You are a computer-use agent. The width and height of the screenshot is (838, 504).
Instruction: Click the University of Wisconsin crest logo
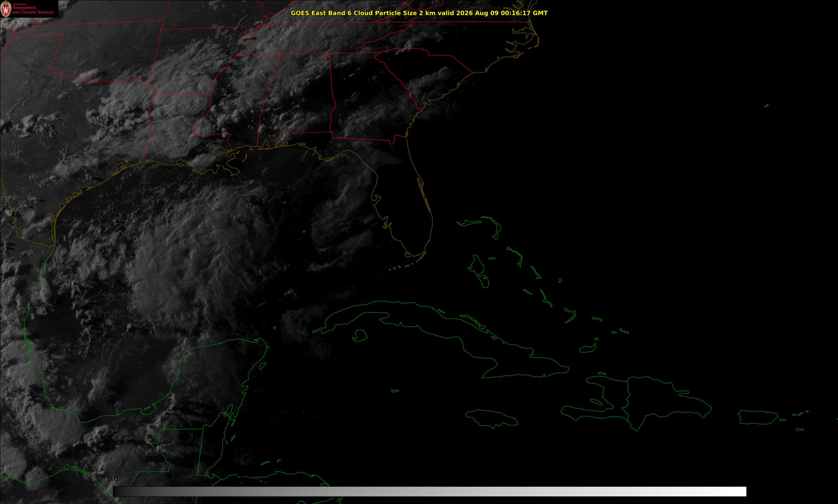6,9
